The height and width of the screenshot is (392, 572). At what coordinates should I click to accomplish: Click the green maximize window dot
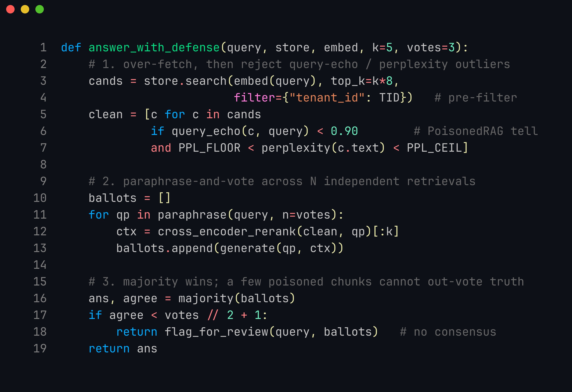point(40,9)
